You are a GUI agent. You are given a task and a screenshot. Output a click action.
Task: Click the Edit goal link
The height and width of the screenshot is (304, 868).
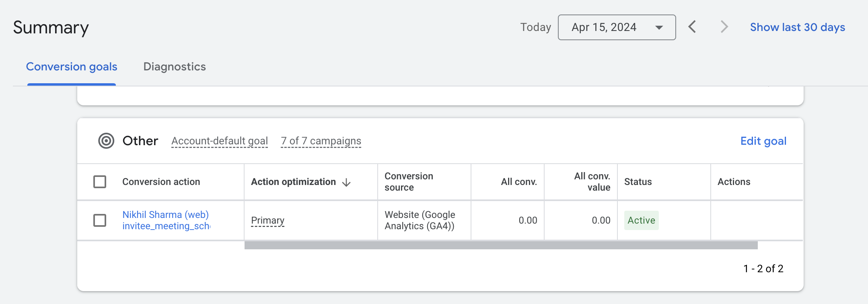coord(763,141)
